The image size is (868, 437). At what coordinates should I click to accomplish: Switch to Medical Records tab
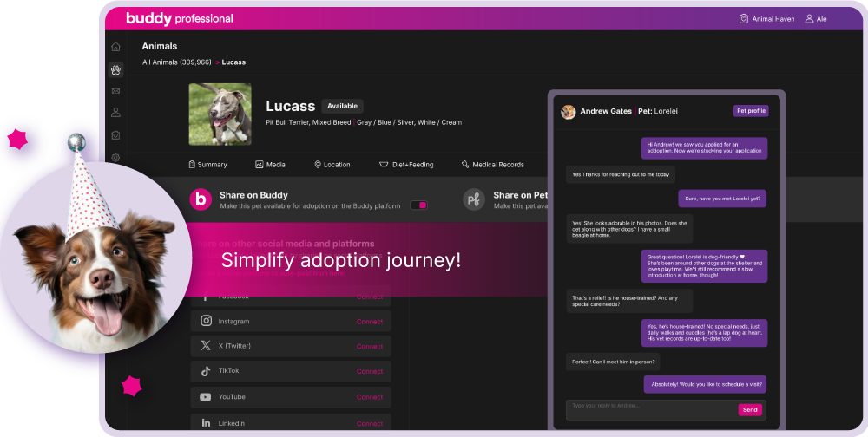pos(492,164)
